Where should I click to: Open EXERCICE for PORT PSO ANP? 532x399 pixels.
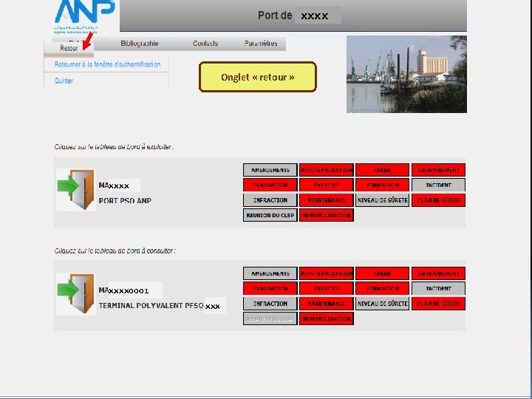coord(327,185)
